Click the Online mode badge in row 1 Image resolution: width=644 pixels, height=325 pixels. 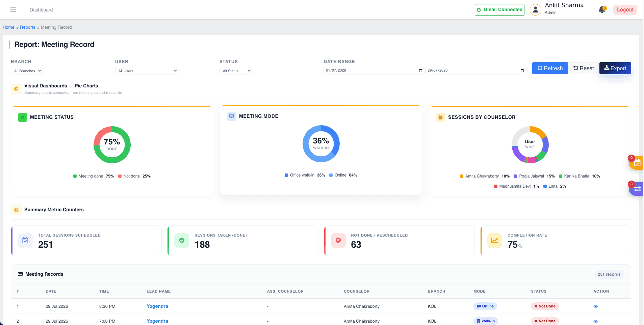click(x=485, y=306)
